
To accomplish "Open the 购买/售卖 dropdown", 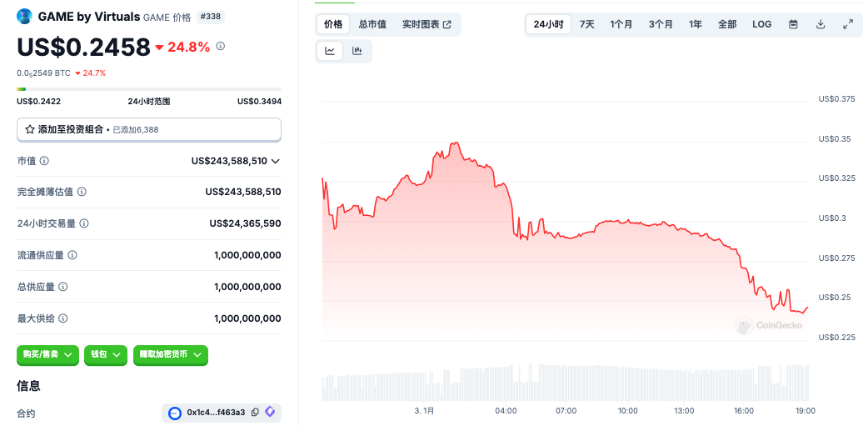I will (47, 354).
